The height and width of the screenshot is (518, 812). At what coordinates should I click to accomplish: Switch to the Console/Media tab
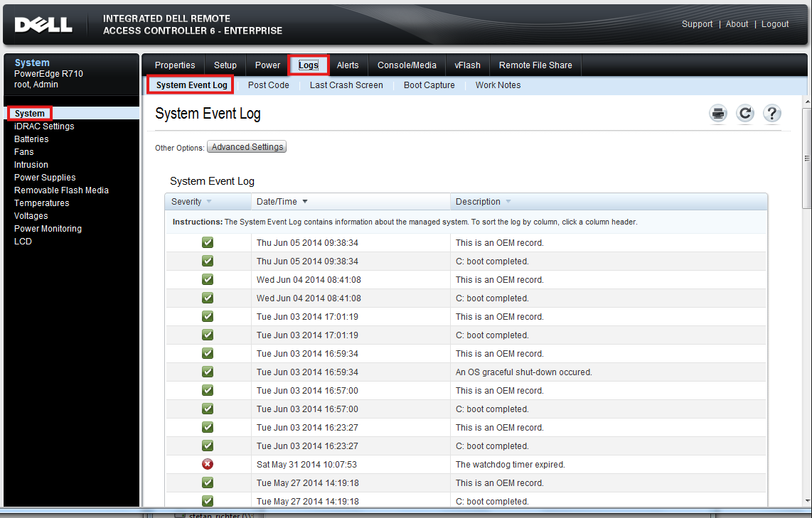(407, 65)
